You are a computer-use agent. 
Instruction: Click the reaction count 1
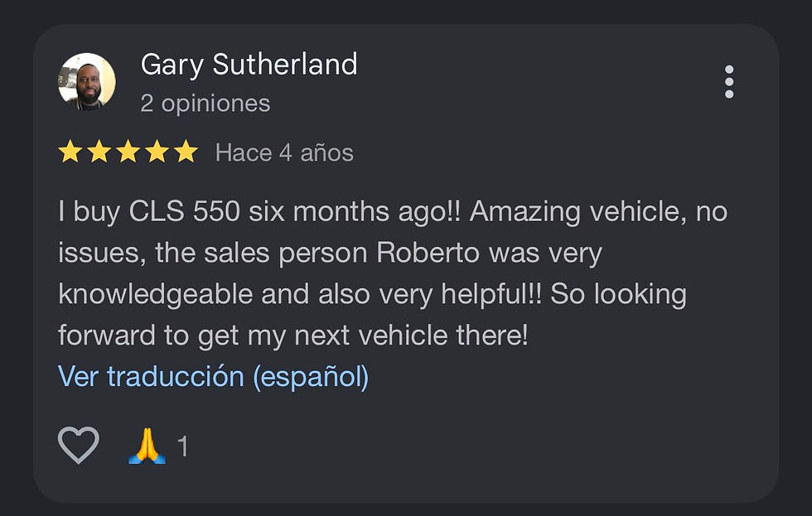[183, 446]
